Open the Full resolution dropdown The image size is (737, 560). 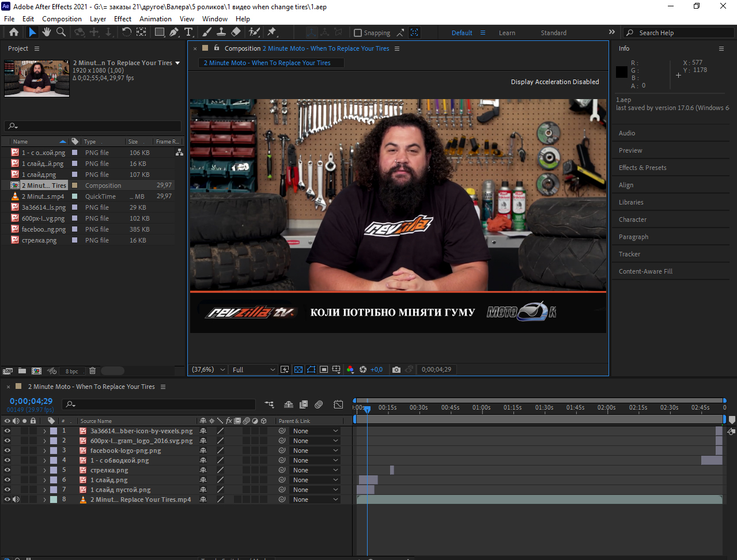(x=254, y=370)
